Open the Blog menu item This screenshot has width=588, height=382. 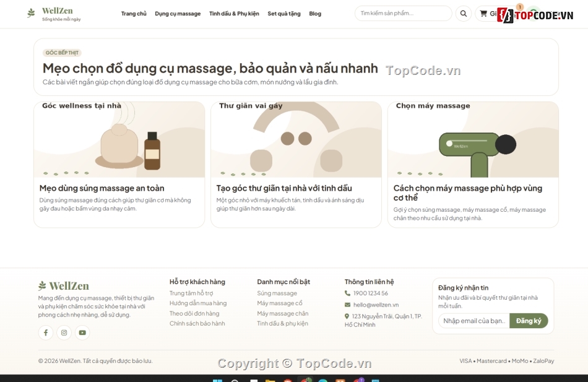[315, 14]
